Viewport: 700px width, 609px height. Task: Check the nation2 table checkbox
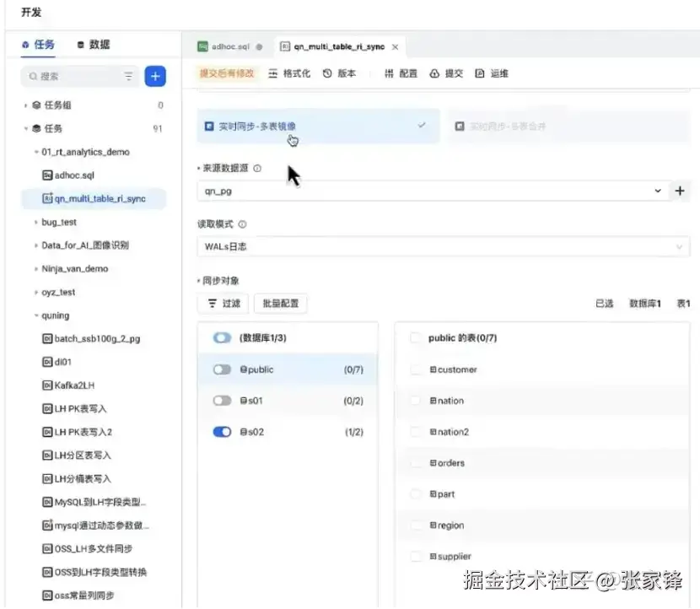(416, 432)
